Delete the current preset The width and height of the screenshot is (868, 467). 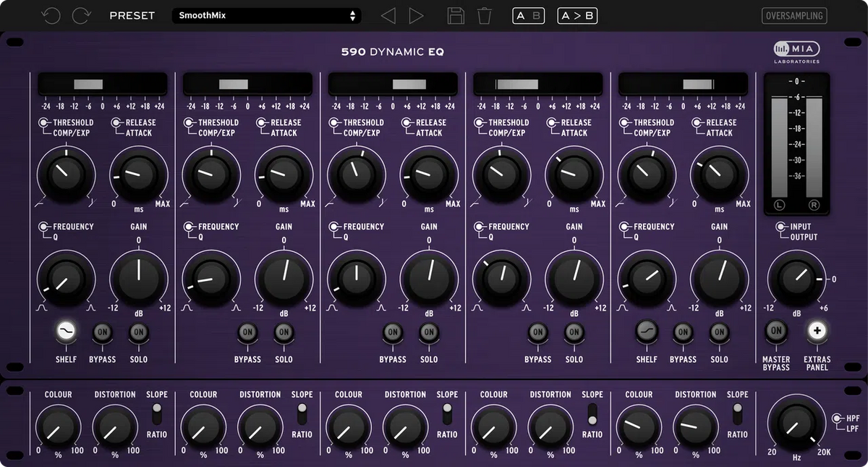(x=484, y=15)
